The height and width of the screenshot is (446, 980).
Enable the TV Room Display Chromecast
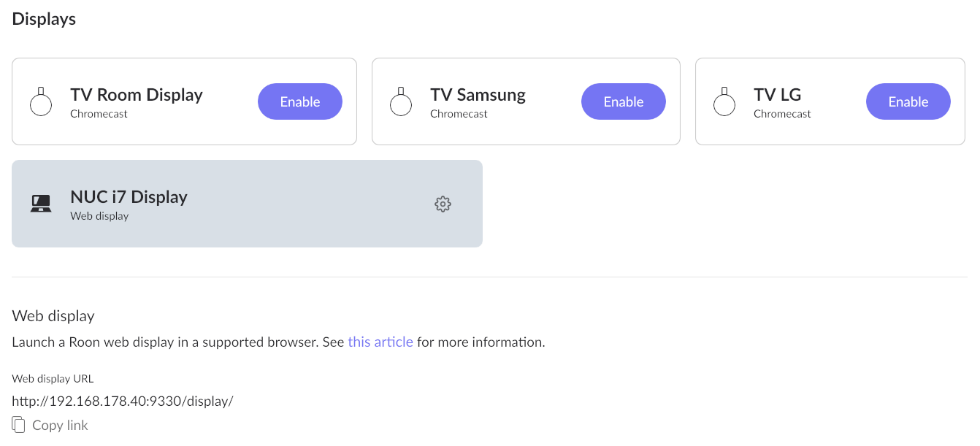tap(300, 101)
